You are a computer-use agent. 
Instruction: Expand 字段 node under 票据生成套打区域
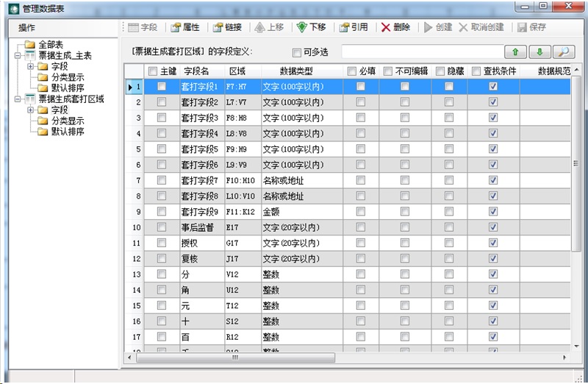(x=30, y=110)
